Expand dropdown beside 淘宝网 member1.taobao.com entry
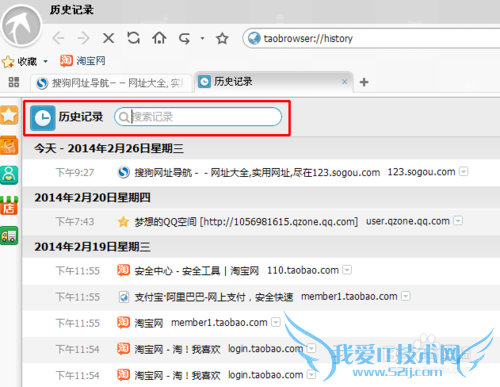The height and width of the screenshot is (387, 500). [x=276, y=322]
